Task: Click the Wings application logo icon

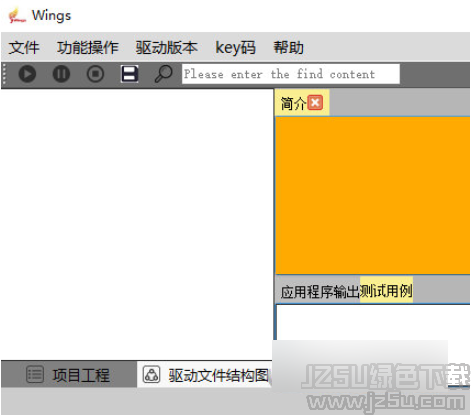Action: 17,16
